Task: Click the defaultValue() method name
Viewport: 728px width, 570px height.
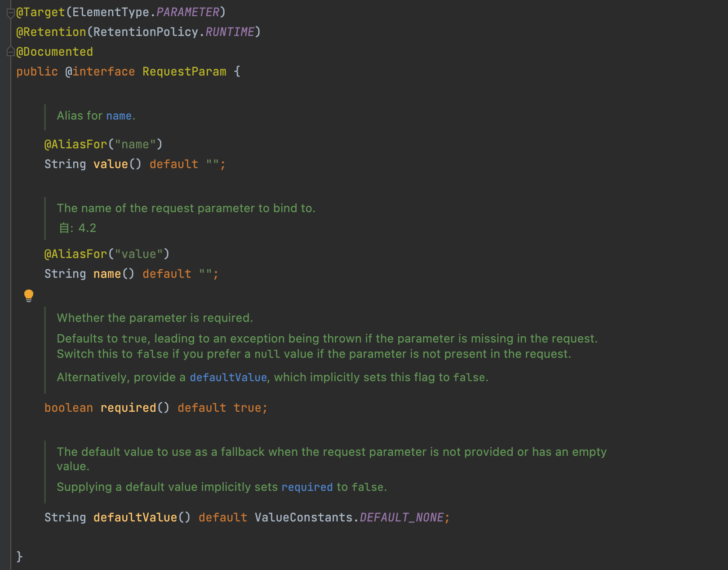Action: click(x=135, y=517)
